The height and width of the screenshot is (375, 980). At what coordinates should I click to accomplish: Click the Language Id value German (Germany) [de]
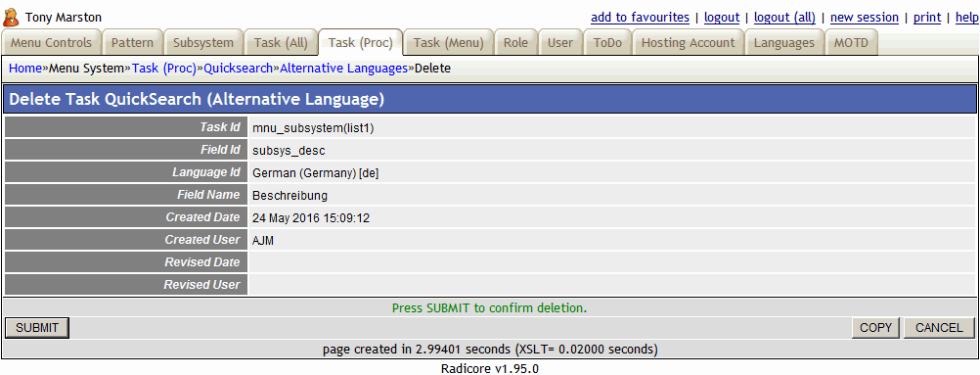(316, 173)
